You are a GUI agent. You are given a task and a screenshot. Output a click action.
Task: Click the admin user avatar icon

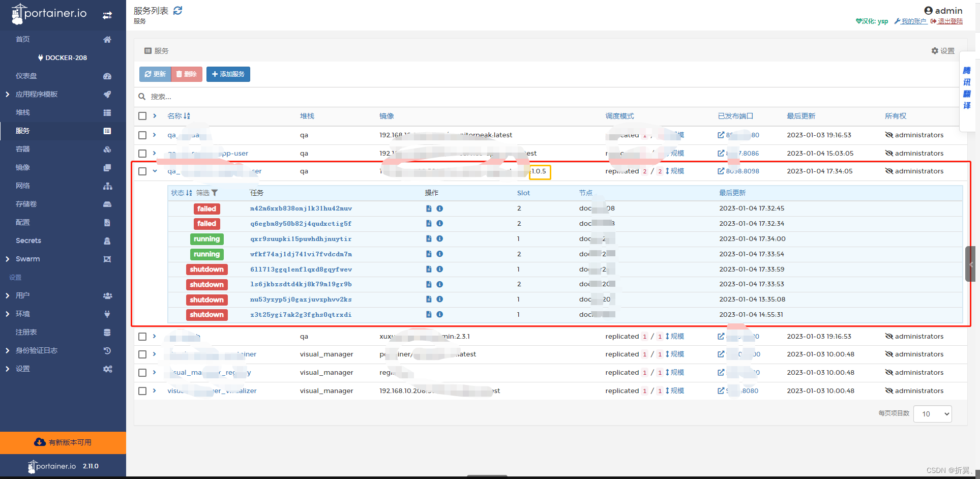click(x=928, y=11)
